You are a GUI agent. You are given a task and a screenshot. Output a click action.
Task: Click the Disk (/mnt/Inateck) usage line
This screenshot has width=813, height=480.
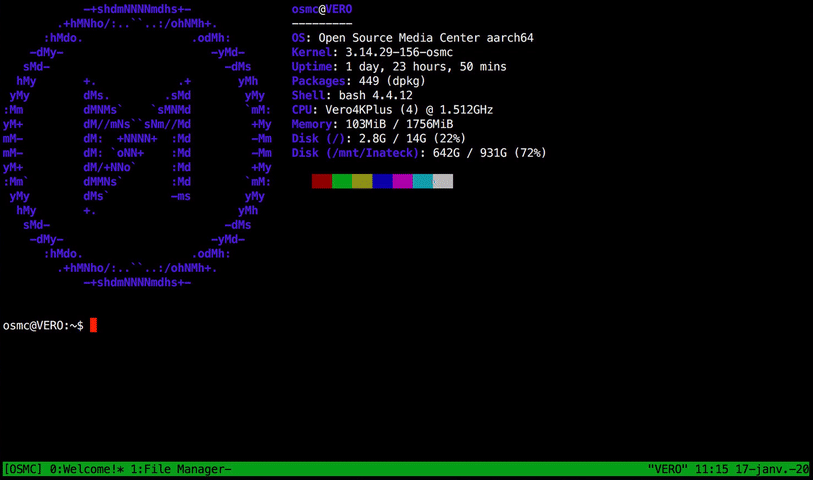pyautogui.click(x=419, y=153)
